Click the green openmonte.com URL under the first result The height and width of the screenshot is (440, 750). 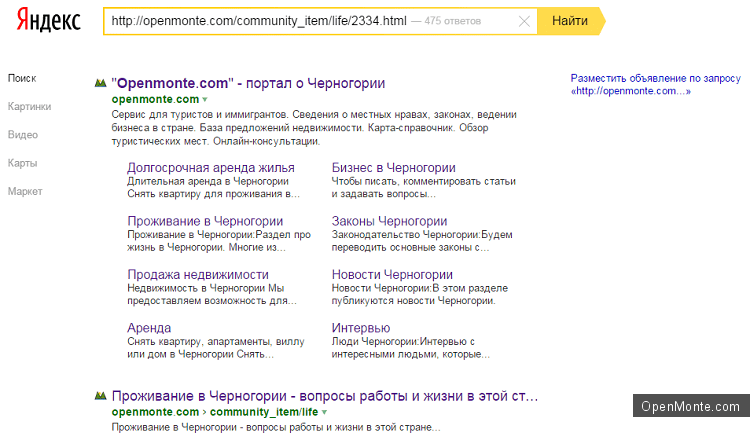pos(155,99)
